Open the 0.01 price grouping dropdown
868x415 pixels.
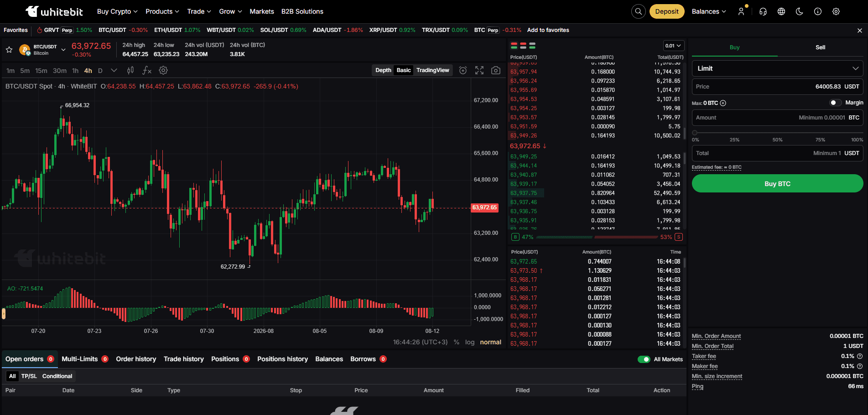673,46
